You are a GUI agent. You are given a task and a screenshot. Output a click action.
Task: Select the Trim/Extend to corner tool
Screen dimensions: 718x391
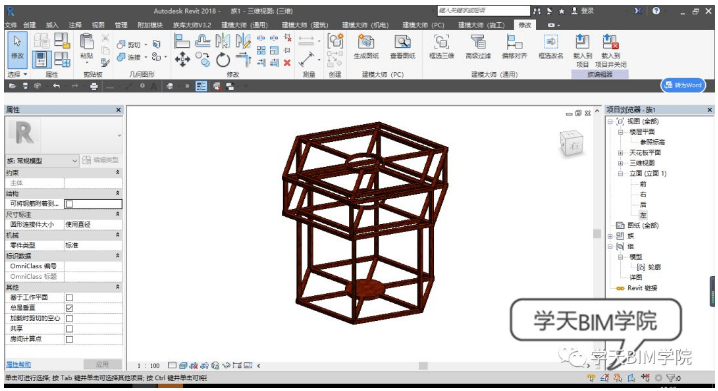[243, 60]
